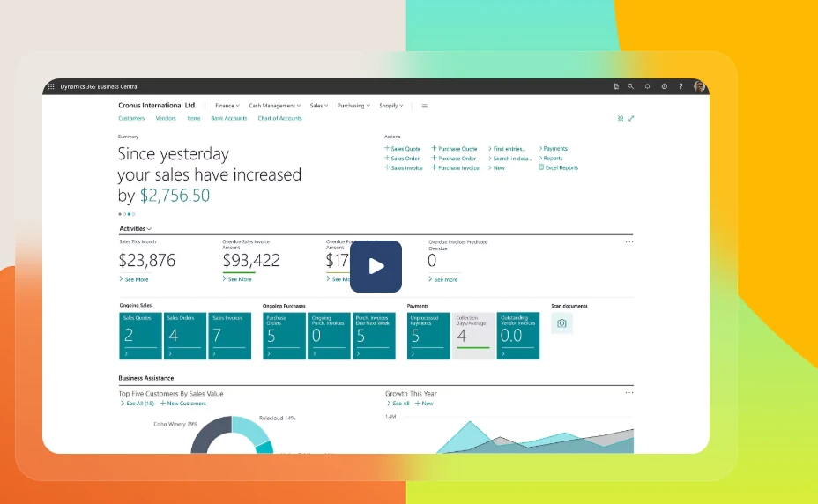Create a new Sales Invoice

403,168
